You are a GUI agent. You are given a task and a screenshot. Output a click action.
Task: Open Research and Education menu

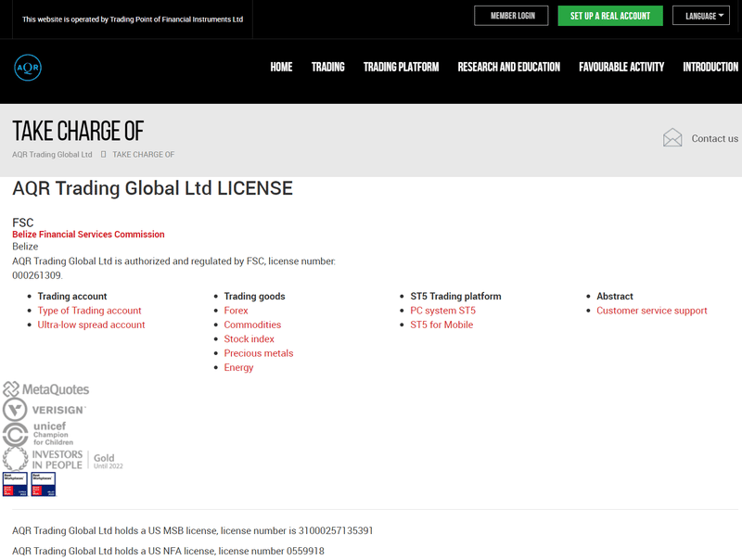[508, 67]
